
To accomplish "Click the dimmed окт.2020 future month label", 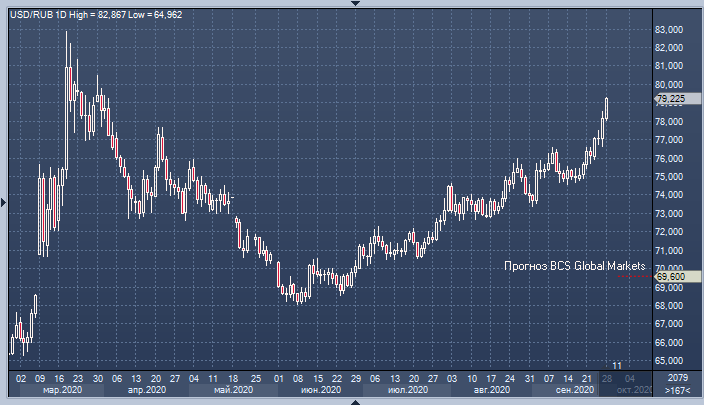I will click(x=634, y=389).
